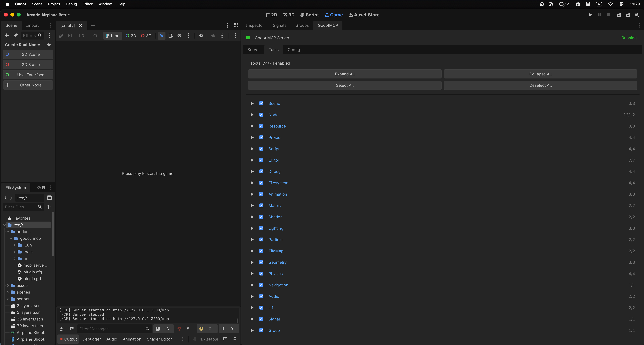
Task: Click the Select All button
Action: coord(345,85)
